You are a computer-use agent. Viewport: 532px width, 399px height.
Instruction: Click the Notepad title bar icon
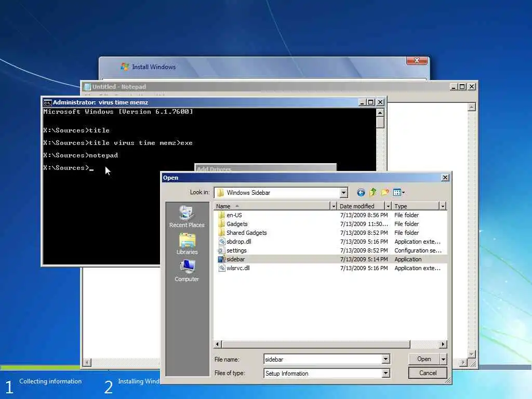pos(87,87)
